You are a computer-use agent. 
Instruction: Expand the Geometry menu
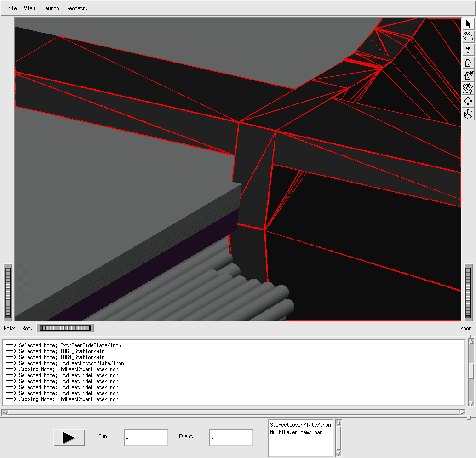click(x=77, y=8)
